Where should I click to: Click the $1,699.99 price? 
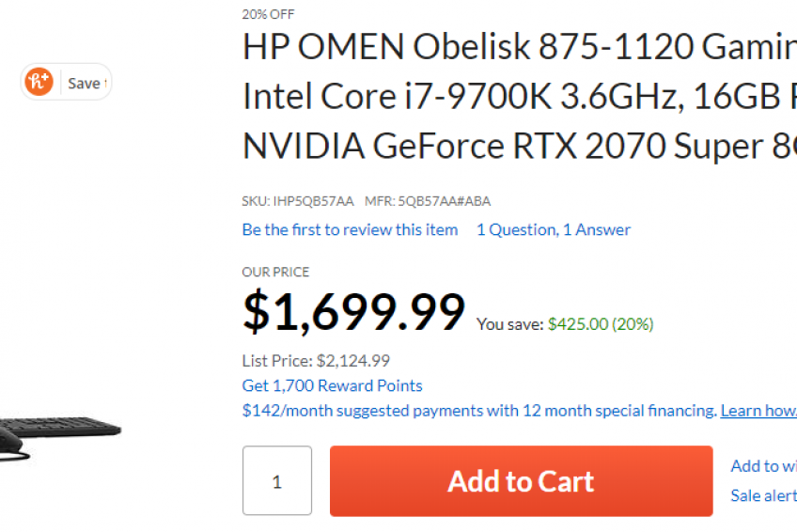[353, 311]
